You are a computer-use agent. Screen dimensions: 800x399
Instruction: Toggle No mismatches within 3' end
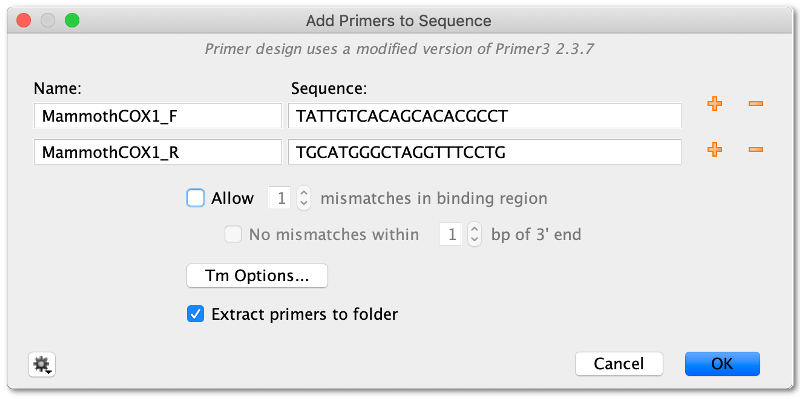tap(233, 235)
